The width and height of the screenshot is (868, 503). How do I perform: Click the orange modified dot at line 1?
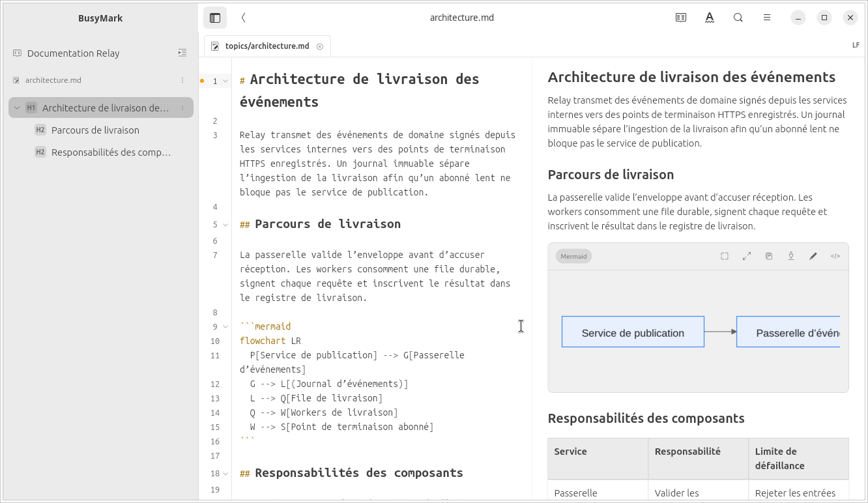[202, 81]
